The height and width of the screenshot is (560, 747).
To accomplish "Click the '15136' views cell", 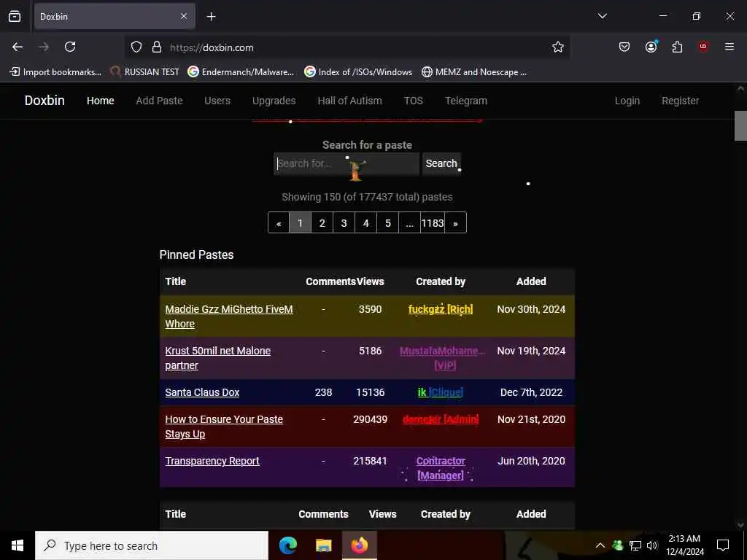I will point(370,392).
